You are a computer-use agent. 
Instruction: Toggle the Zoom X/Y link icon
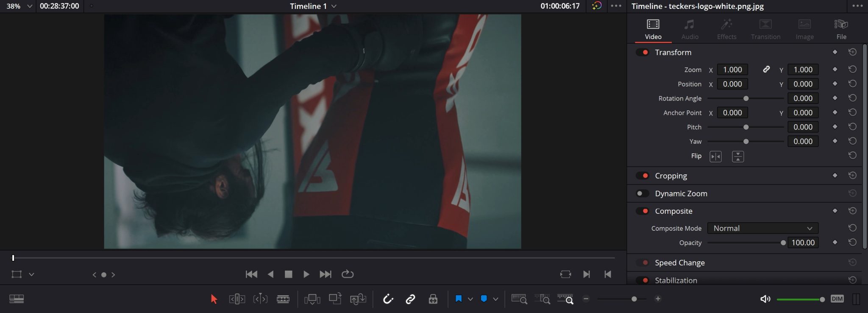tap(766, 70)
